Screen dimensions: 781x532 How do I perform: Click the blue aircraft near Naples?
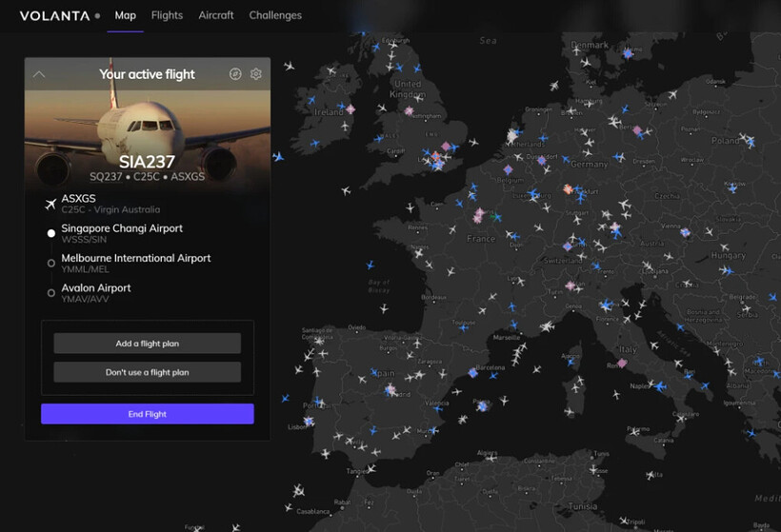[x=660, y=386]
